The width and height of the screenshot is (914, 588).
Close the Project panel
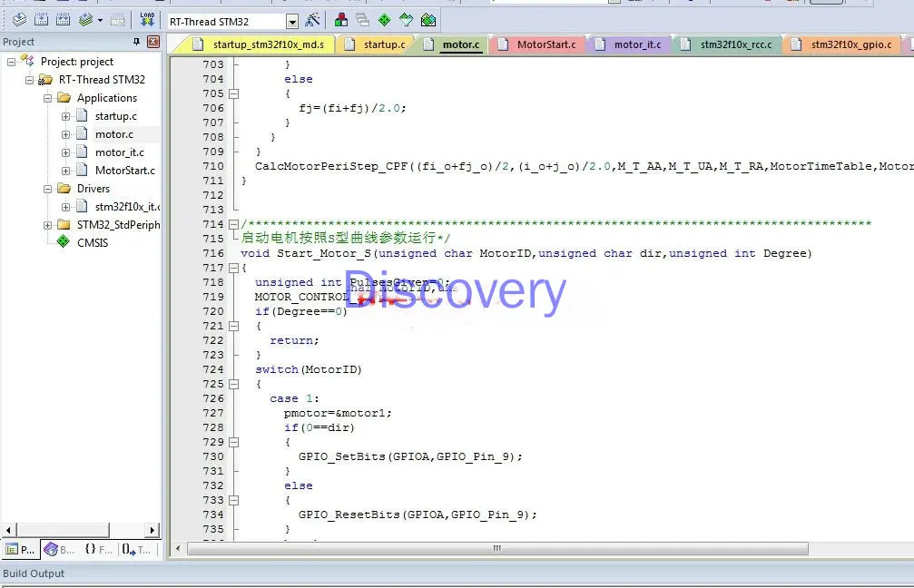153,42
